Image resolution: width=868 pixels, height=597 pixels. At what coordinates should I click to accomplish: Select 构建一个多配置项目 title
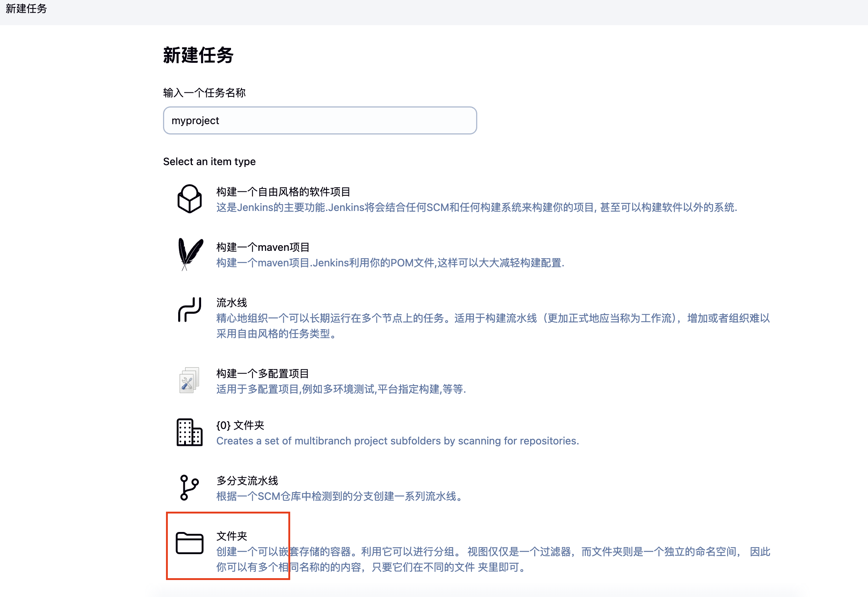(263, 373)
